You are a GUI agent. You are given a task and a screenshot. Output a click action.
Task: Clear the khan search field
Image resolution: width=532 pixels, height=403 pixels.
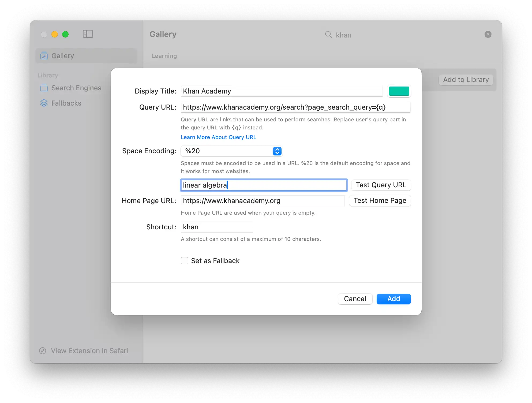click(x=488, y=34)
